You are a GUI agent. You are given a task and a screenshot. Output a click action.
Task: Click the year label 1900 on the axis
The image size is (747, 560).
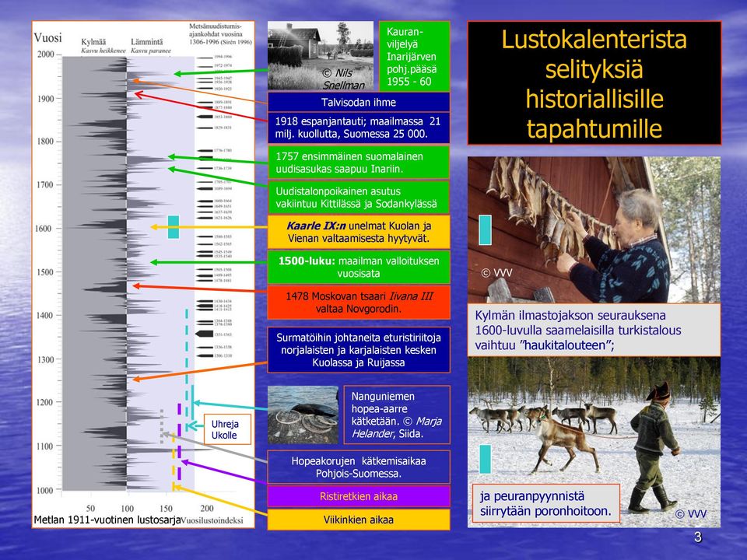tap(46, 99)
